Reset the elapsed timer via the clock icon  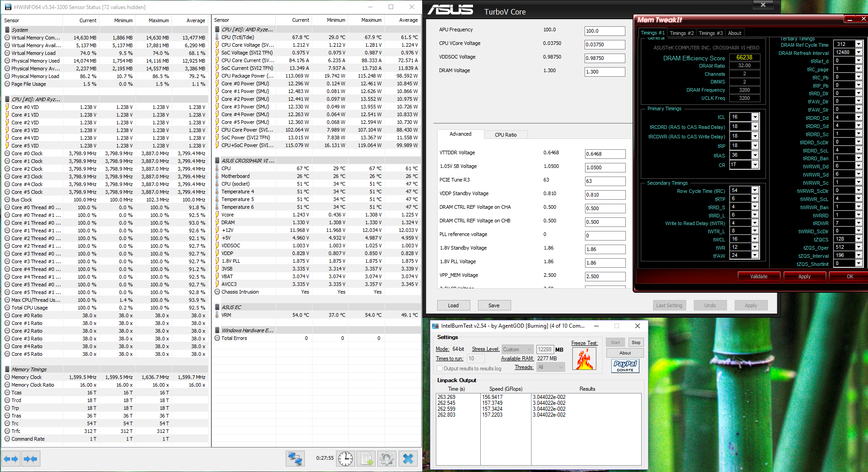tap(346, 459)
